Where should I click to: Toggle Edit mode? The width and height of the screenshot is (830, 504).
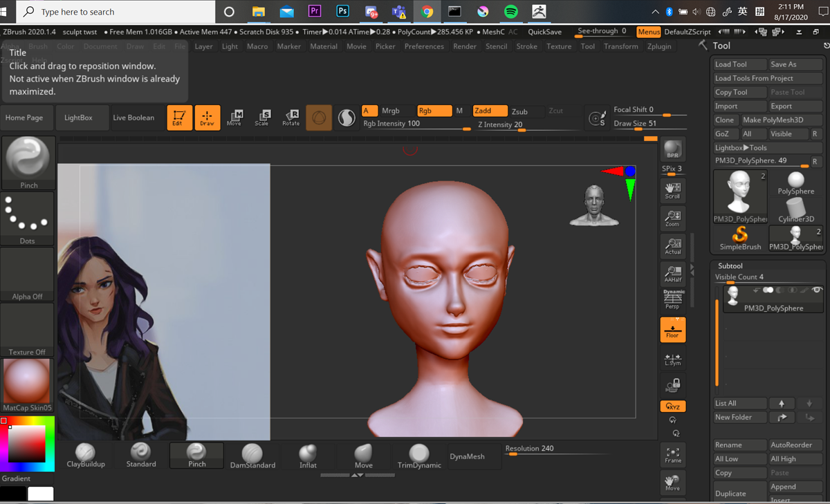[179, 118]
